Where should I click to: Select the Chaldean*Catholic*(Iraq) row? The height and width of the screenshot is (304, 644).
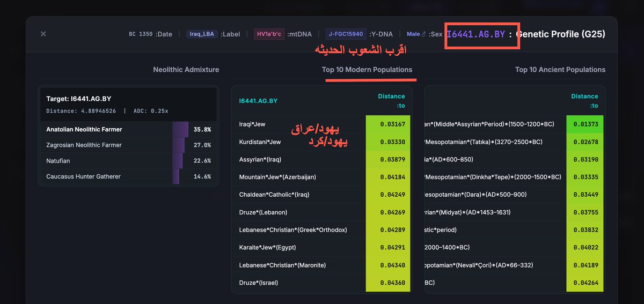(x=321, y=195)
